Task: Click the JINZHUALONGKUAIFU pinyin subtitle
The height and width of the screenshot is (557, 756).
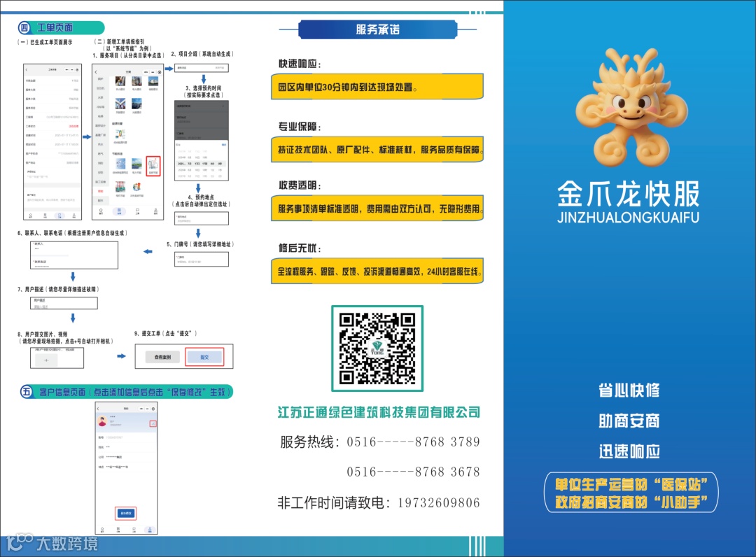Action: (628, 218)
